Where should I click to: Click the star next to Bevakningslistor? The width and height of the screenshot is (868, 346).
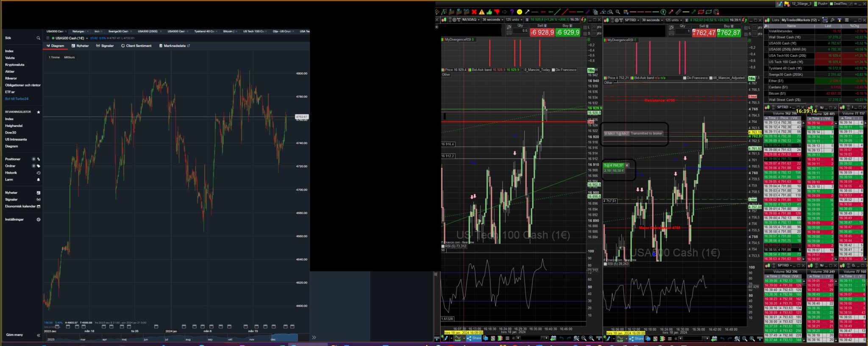[x=38, y=112]
